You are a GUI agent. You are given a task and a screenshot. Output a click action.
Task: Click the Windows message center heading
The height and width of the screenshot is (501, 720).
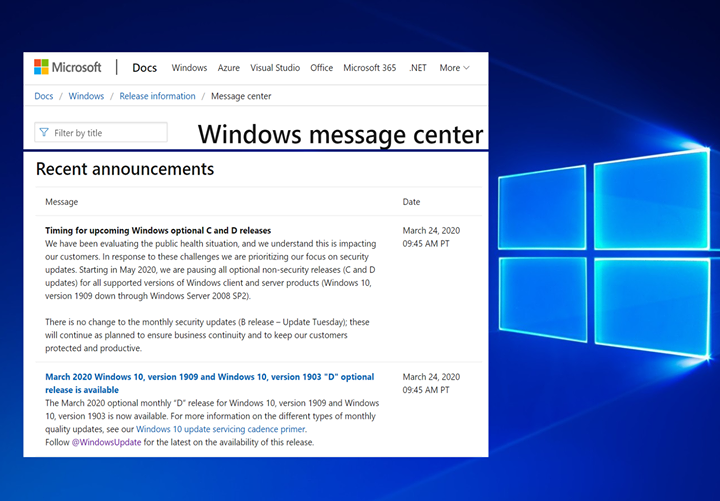click(340, 134)
